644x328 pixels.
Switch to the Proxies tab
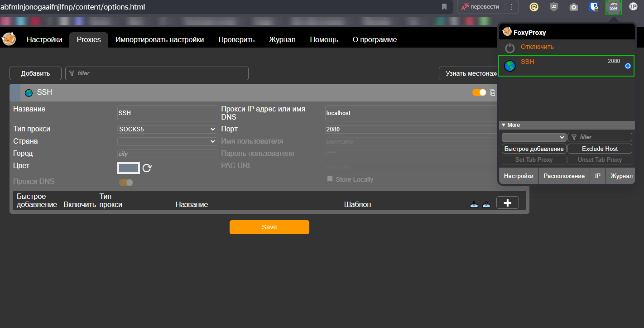coord(89,40)
